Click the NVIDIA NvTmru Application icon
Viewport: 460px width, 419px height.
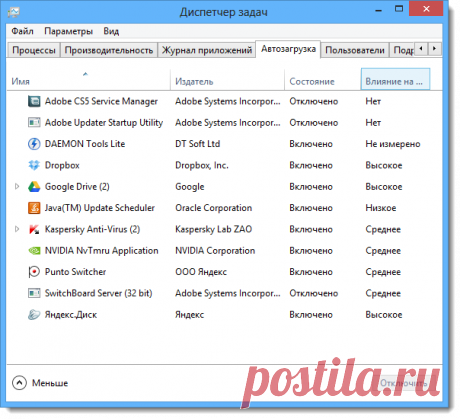(34, 251)
